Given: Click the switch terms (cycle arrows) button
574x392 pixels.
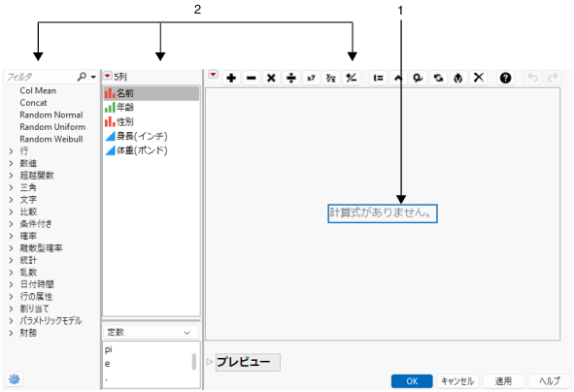Looking at the screenshot, I should click(x=438, y=78).
